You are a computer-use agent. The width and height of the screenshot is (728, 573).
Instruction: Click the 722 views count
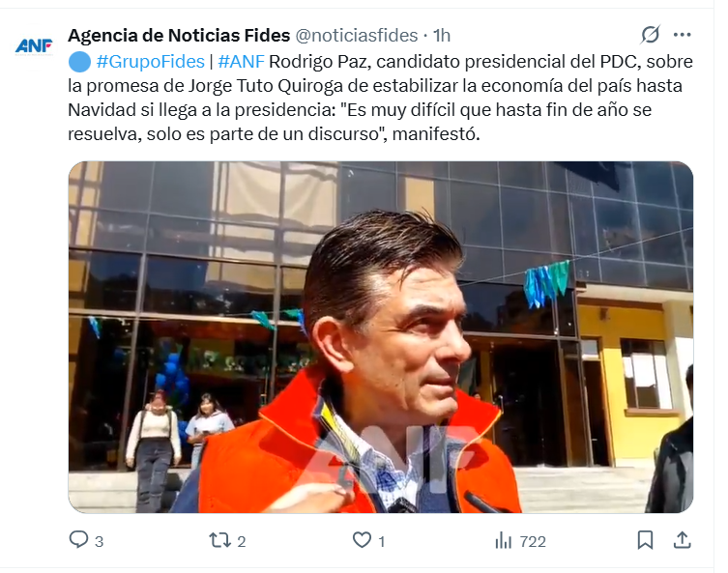click(533, 541)
